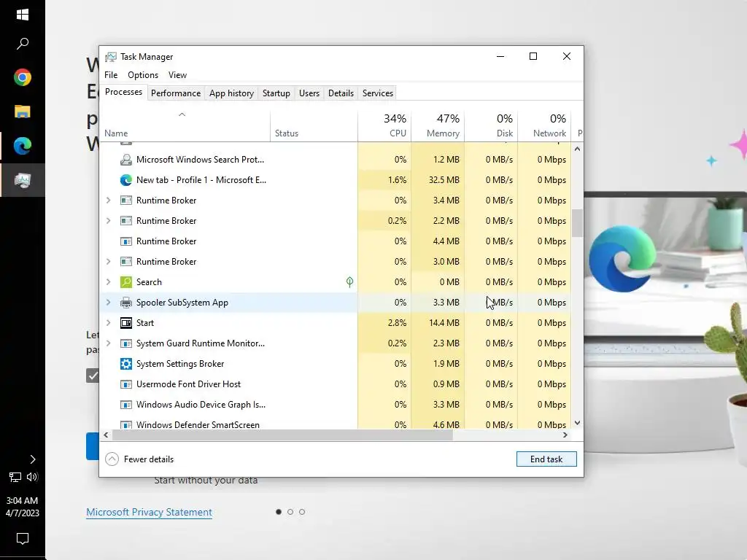Click the Start process icon
Screen dimensions: 747x560
point(125,323)
